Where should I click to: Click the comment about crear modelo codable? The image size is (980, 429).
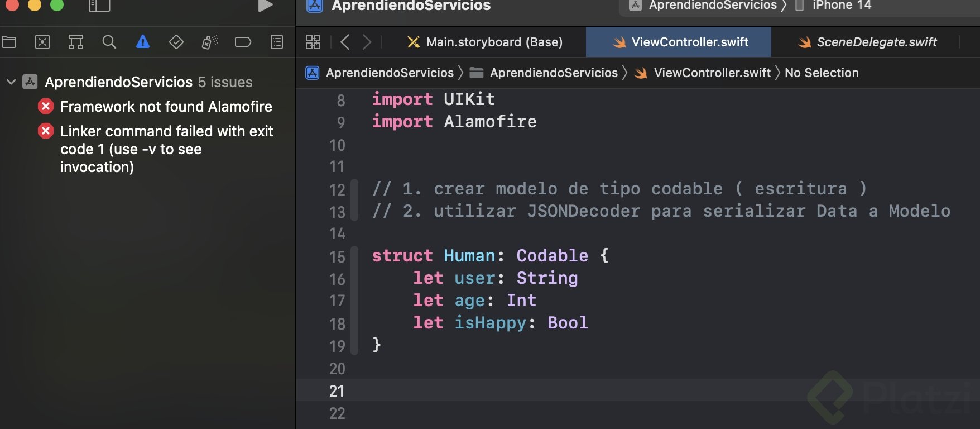tap(619, 189)
